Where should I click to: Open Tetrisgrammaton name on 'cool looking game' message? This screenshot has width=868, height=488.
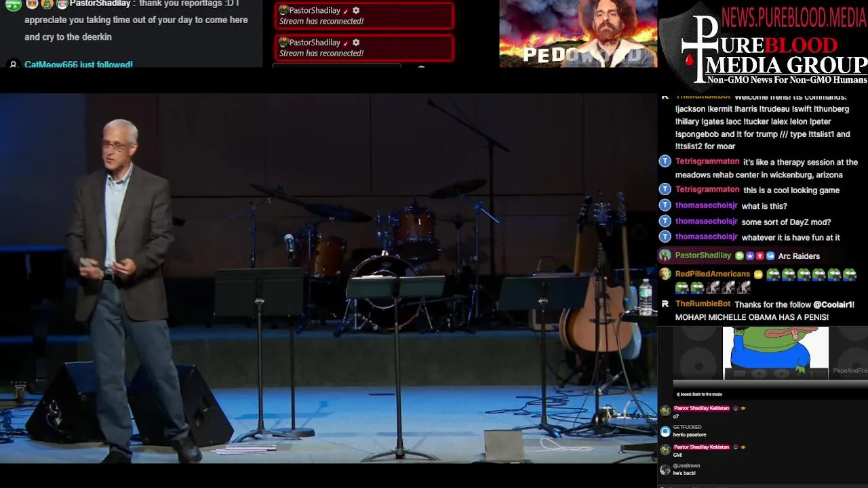pos(707,189)
